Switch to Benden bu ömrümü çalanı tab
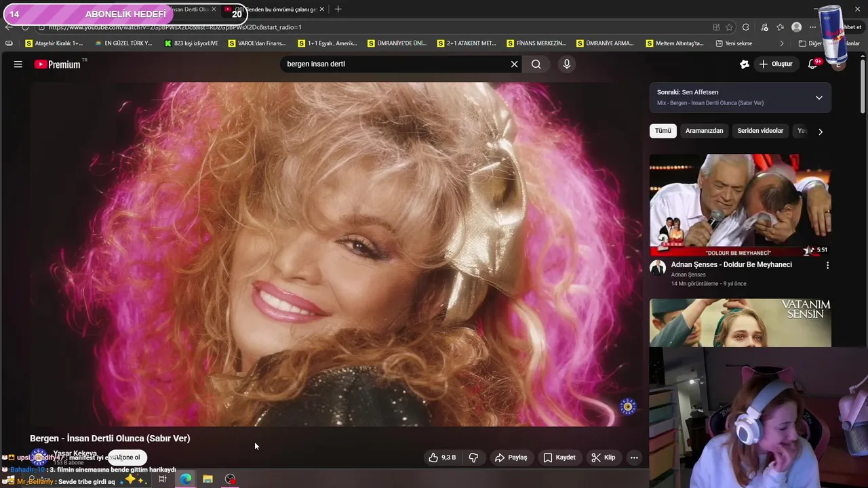 pos(275,9)
